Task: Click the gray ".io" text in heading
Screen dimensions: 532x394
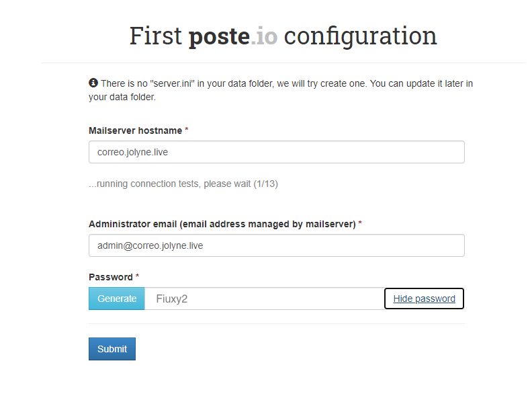Action: [263, 36]
